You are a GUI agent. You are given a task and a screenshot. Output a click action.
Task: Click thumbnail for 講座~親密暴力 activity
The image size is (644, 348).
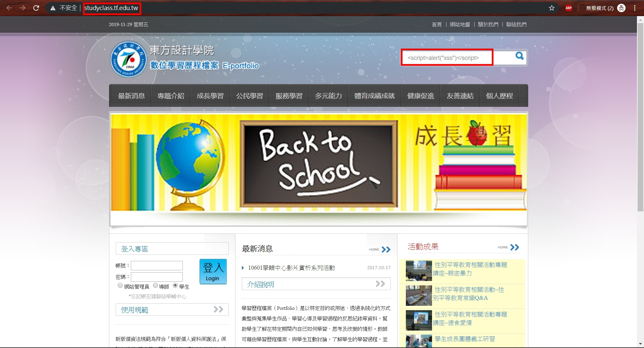(x=419, y=271)
